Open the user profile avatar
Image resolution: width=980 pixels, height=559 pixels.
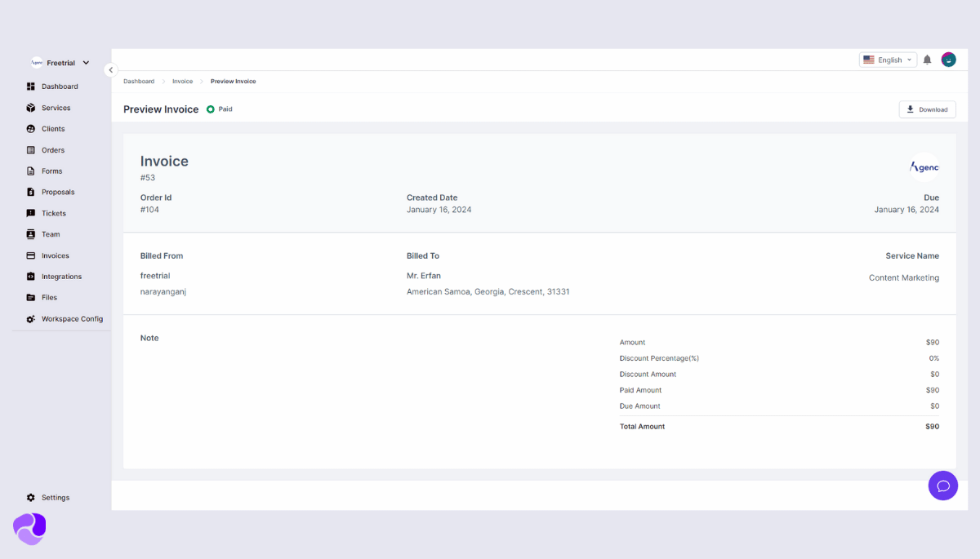[x=948, y=59]
